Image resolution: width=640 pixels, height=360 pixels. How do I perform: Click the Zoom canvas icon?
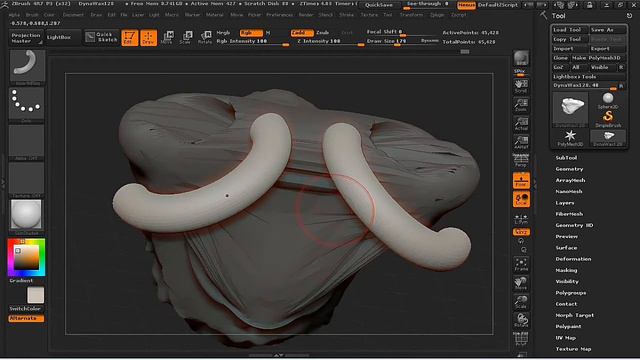point(521,105)
